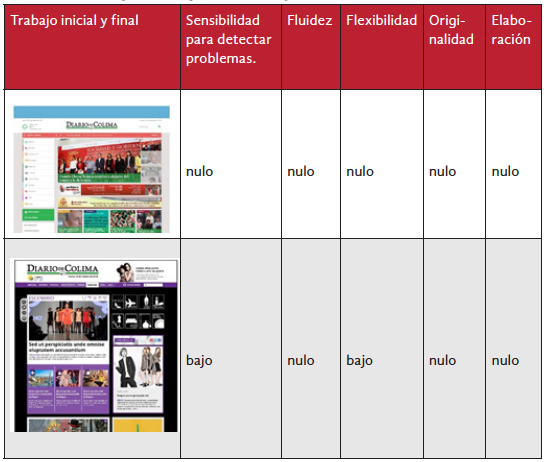Image resolution: width=547 pixels, height=462 pixels.
Task: Select the mannequin dress-form icon
Action: (118, 321)
